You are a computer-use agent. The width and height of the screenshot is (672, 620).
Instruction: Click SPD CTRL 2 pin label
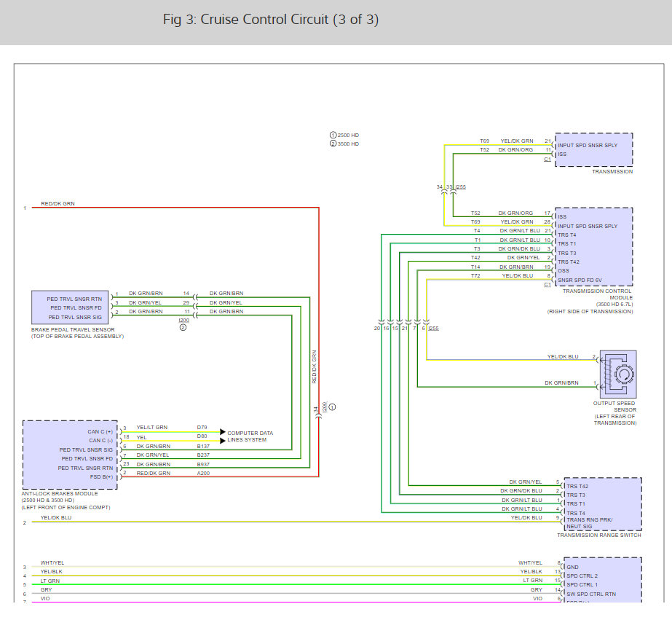(x=582, y=576)
